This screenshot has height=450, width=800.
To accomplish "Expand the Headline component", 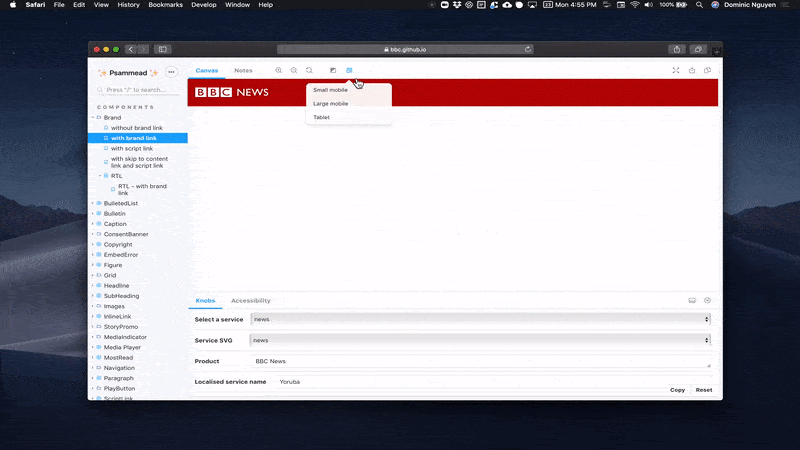I will pos(116,286).
